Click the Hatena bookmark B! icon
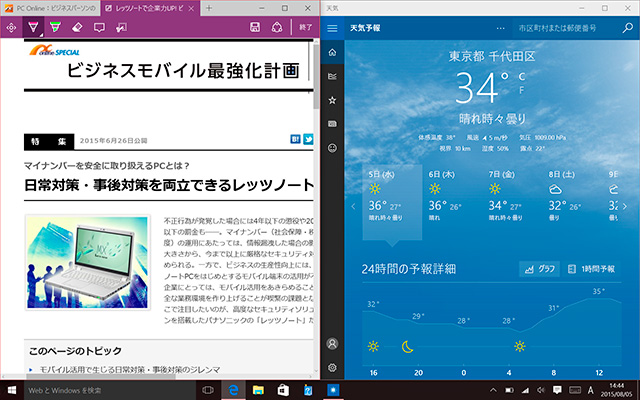This screenshot has width=640, height=400. point(296,139)
